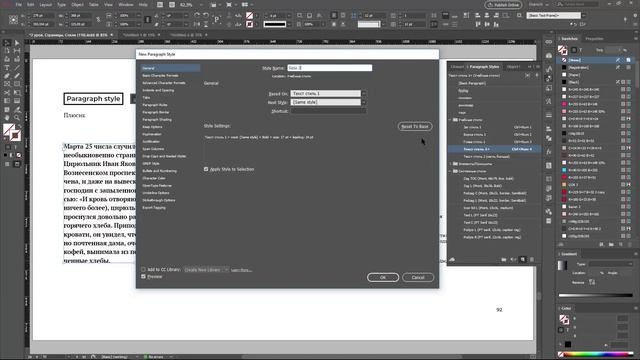Select Drop Caps and Nested Styles category
Viewport: 640px width, 360px height.
pyautogui.click(x=164, y=156)
